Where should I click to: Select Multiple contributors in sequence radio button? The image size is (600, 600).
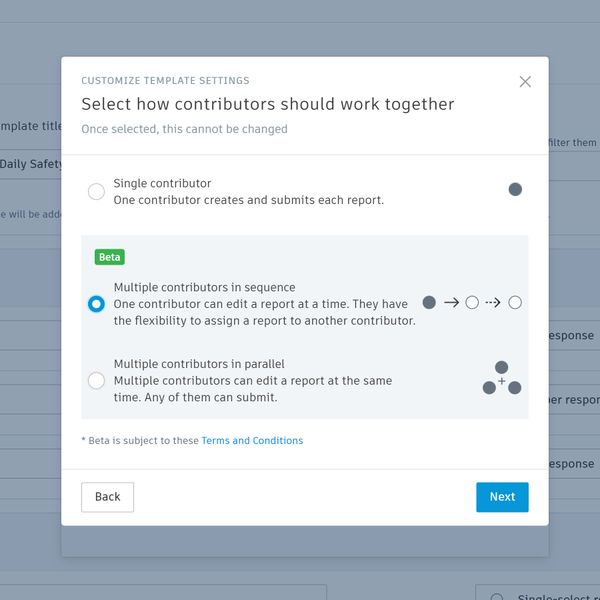point(96,304)
